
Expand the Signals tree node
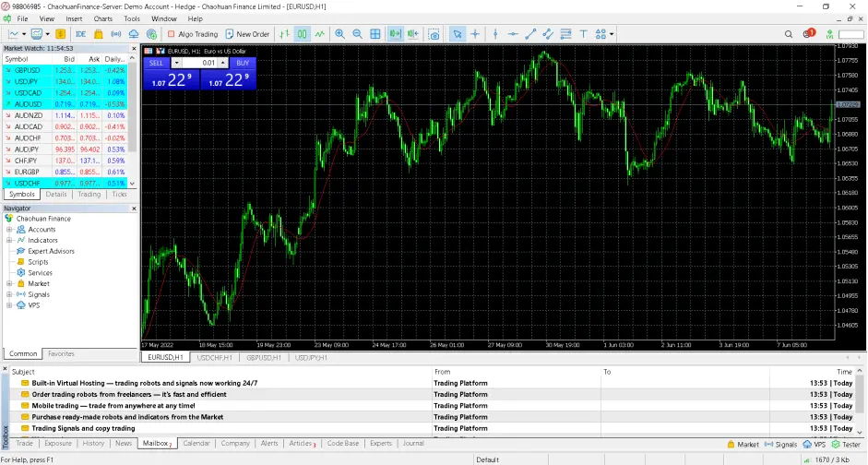[9, 294]
